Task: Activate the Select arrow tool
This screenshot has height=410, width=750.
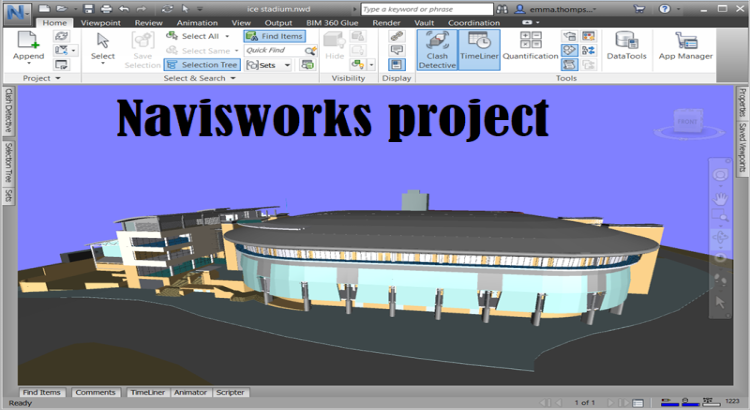Action: [x=103, y=46]
